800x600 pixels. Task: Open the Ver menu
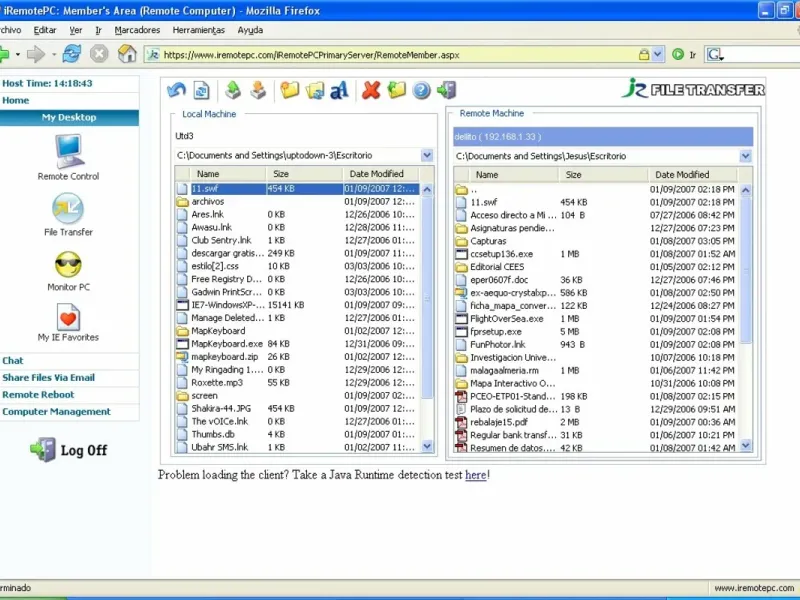(76, 30)
